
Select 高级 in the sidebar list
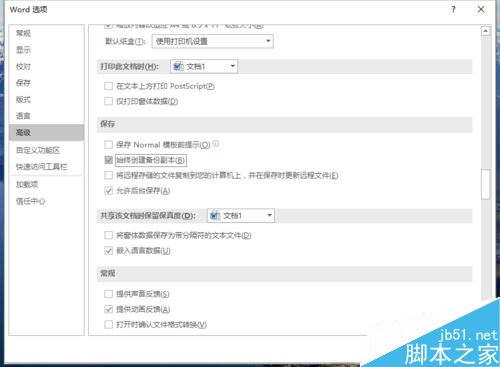[46, 132]
